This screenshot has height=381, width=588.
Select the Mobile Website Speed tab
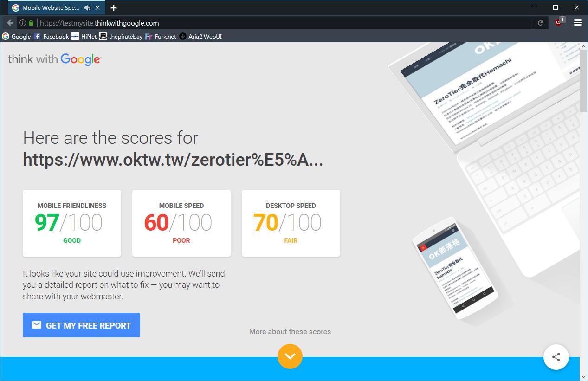(x=57, y=8)
